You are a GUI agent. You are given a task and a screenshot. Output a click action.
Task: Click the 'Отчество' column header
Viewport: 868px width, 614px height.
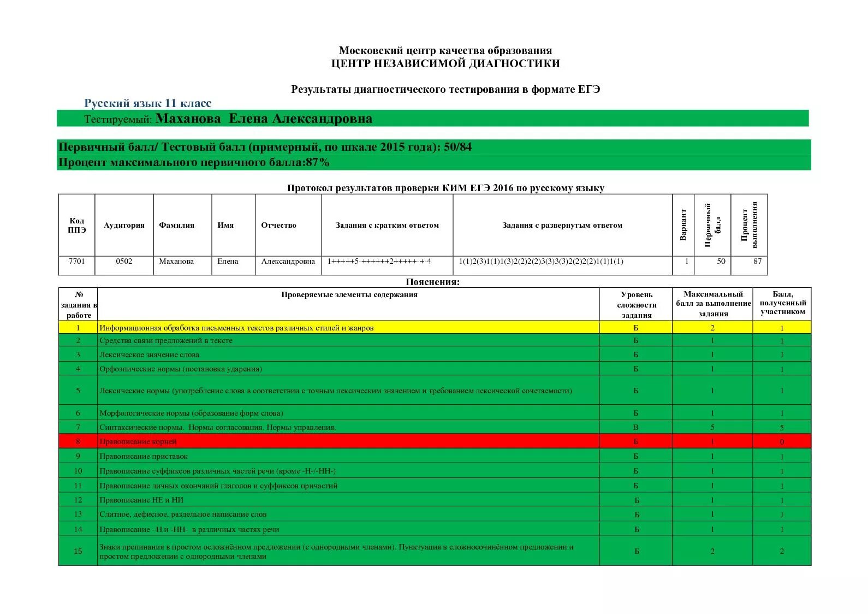288,225
